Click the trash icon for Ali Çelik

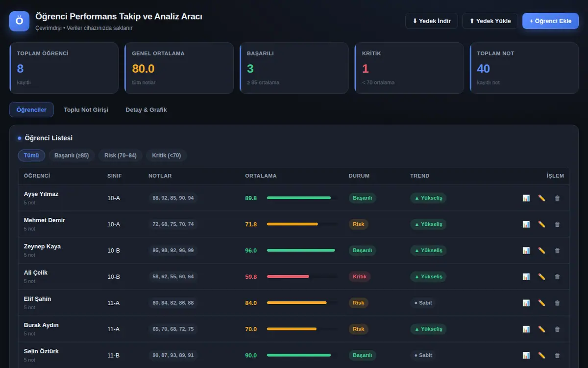coord(557,277)
